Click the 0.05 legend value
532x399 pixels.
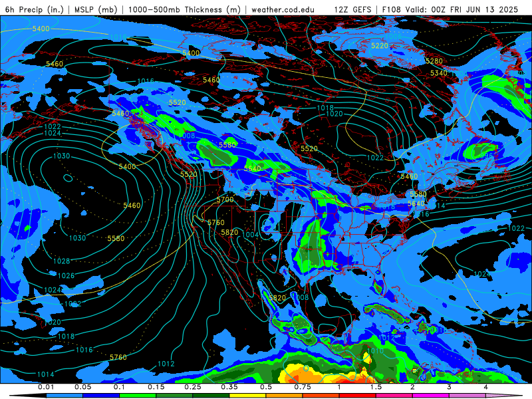tap(82, 387)
